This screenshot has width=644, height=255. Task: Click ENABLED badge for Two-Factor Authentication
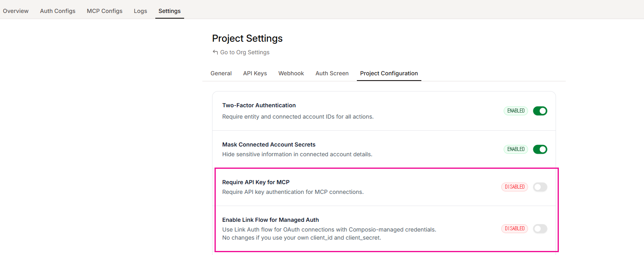pyautogui.click(x=516, y=111)
